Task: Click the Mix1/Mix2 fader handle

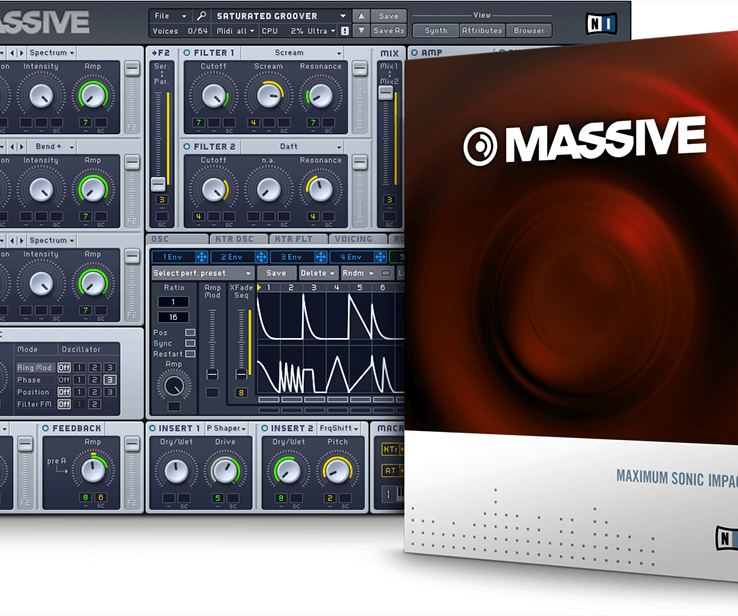Action: coord(386,93)
